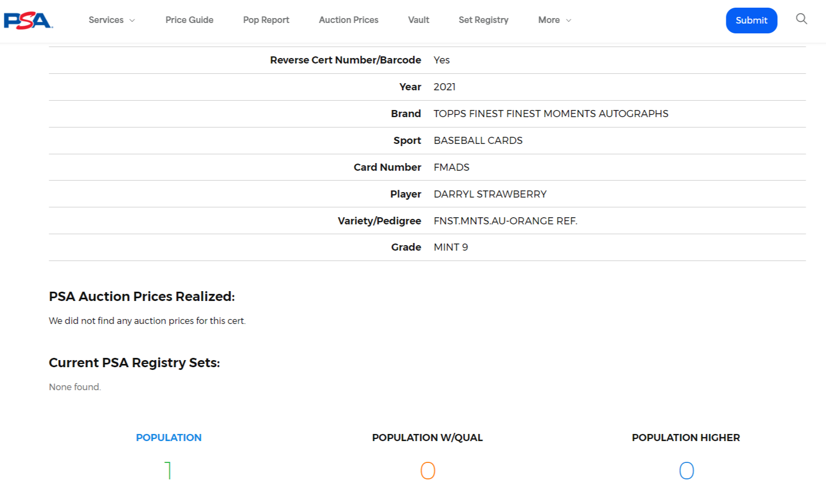
Task: Select brand text TOPPS FINEST FINEST MOMENTS AUTOGRAPHS
Action: (551, 114)
